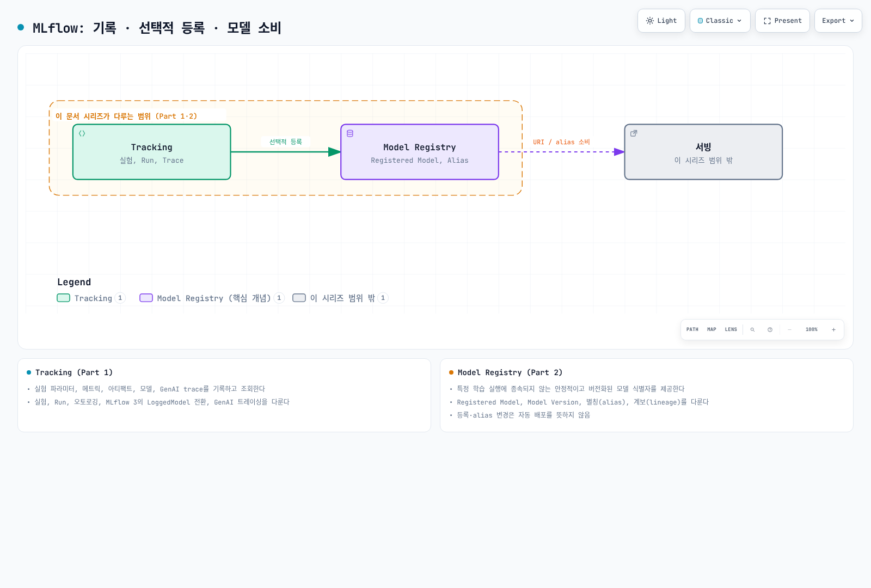Select the Tracking node
The height and width of the screenshot is (588, 871).
pos(152,152)
